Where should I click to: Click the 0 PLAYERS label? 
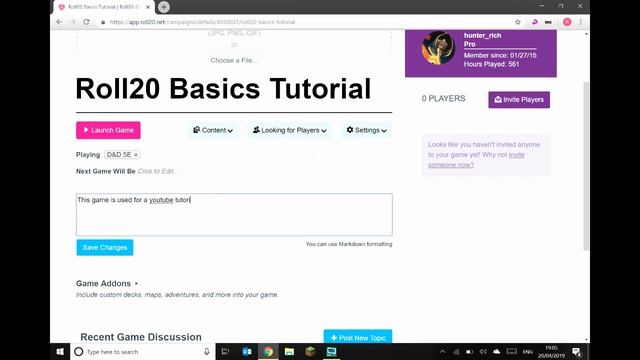click(x=443, y=99)
